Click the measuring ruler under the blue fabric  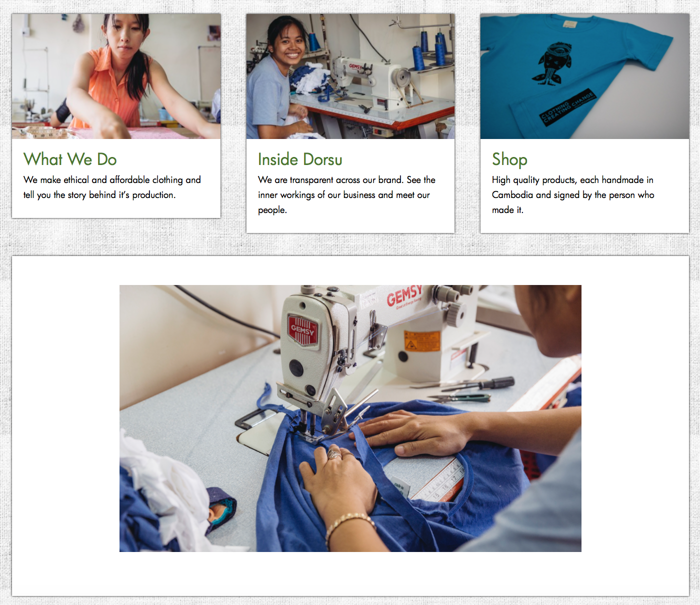tap(440, 483)
